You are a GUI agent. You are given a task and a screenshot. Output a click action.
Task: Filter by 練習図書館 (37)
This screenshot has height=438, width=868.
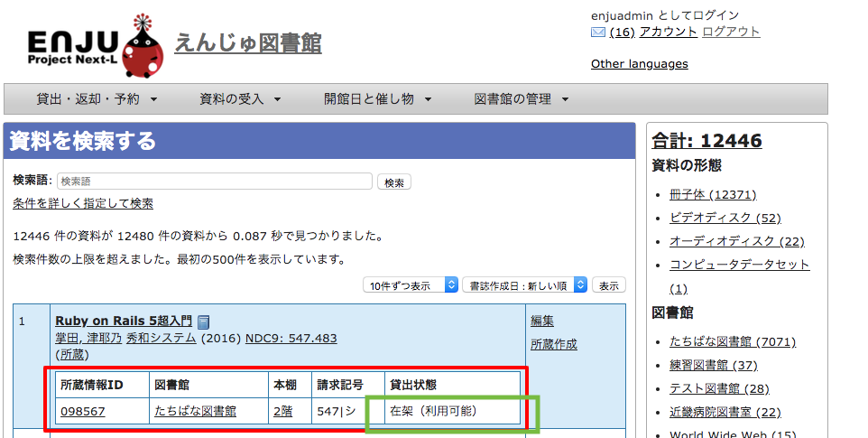coord(714,365)
